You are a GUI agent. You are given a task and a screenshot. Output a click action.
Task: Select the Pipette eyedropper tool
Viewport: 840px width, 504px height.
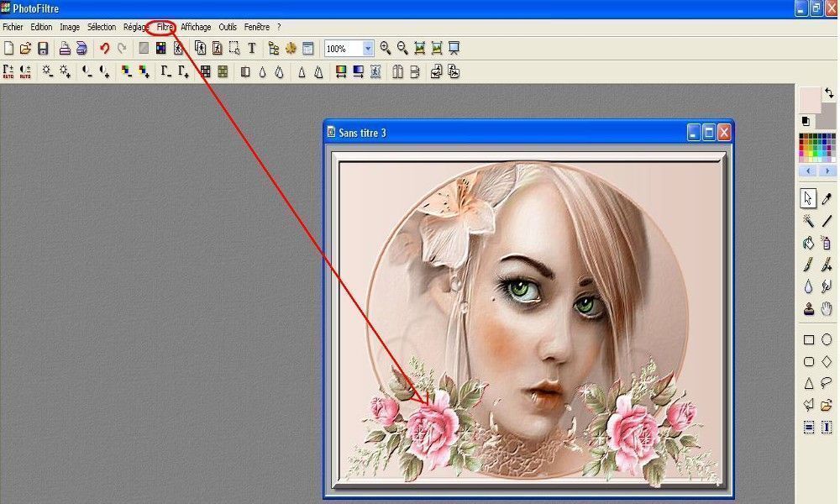pos(827,199)
